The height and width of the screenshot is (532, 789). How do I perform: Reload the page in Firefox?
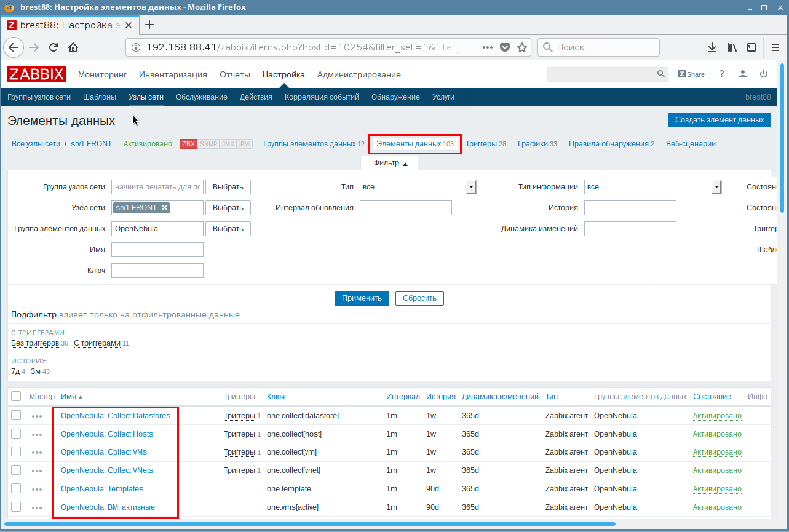click(54, 47)
